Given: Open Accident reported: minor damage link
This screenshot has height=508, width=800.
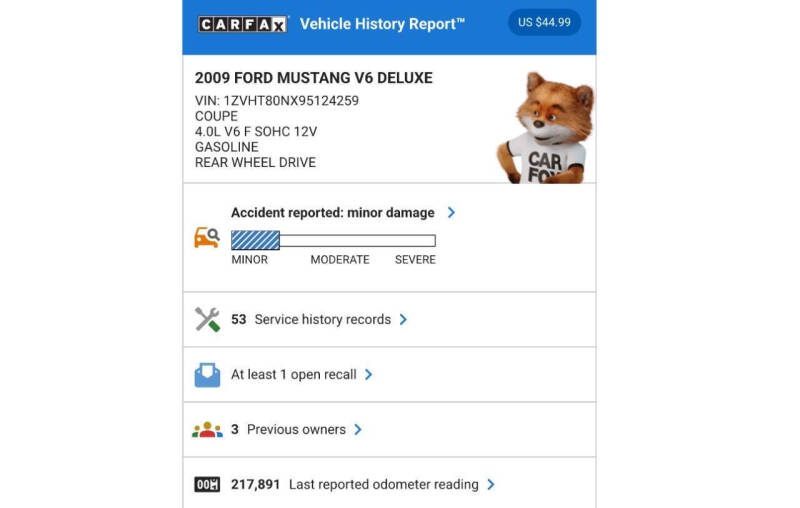Looking at the screenshot, I should click(x=333, y=213).
